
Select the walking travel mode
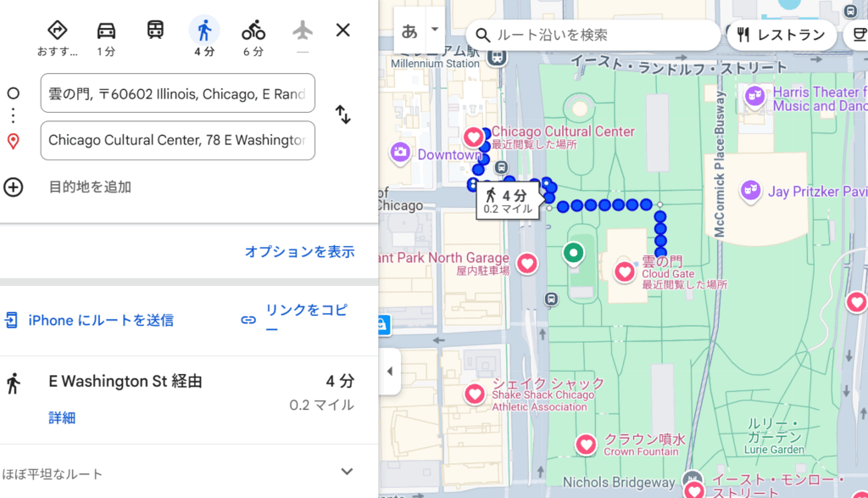203,31
